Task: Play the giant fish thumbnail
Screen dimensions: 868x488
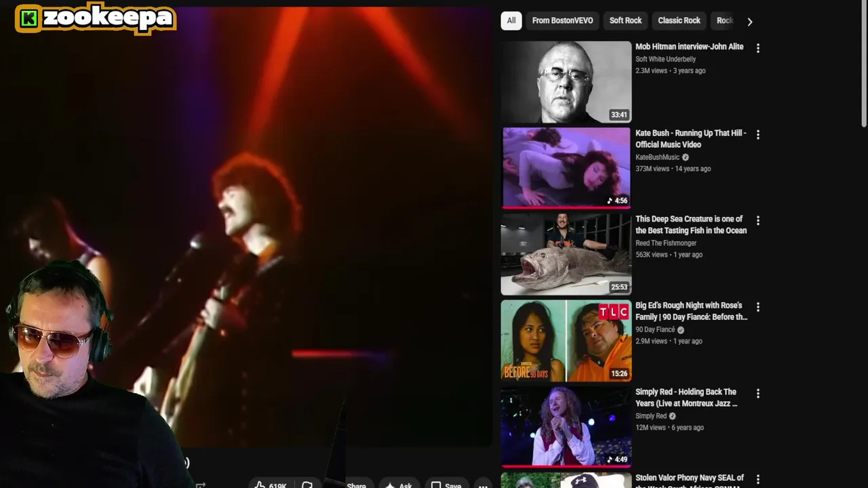Action: coord(566,254)
